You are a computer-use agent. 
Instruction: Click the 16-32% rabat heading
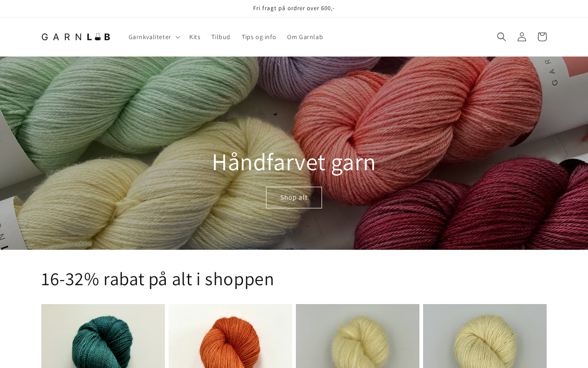click(158, 279)
